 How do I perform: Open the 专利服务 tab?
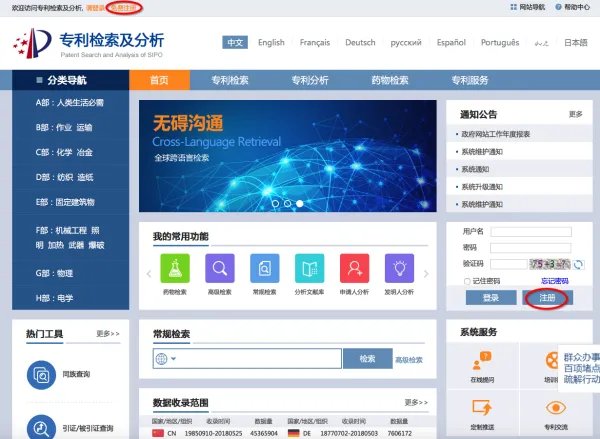click(x=470, y=80)
